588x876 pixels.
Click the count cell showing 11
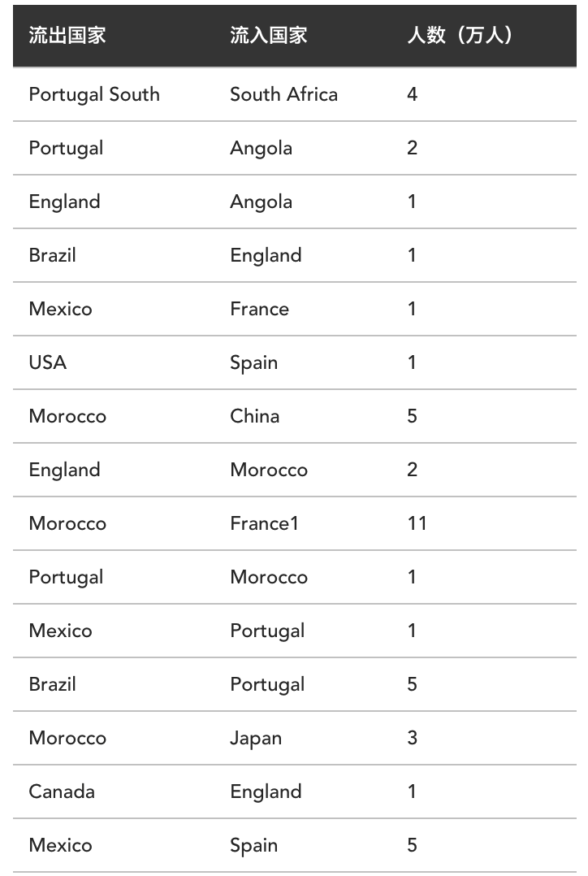tap(417, 523)
